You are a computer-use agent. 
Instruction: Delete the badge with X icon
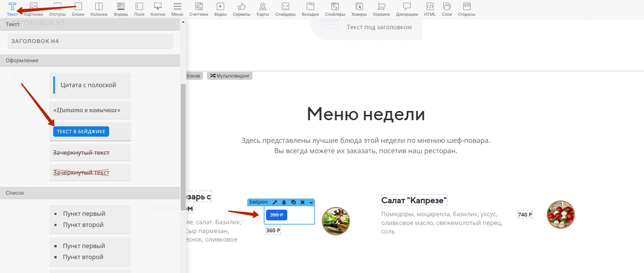[303, 202]
